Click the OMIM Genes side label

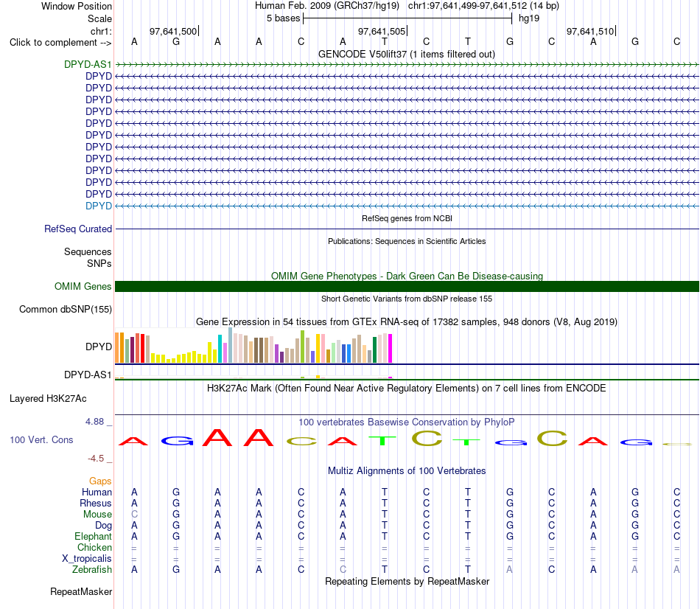tap(83, 286)
